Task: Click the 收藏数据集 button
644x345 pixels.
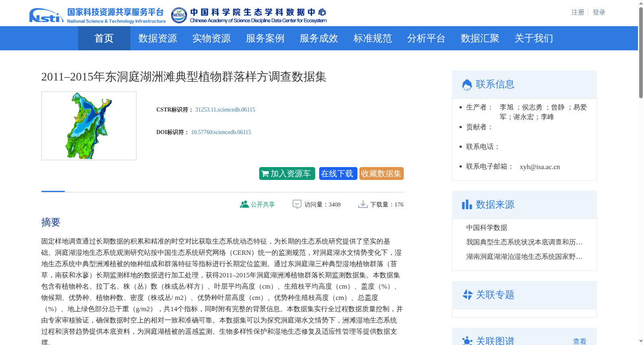Action: pyautogui.click(x=382, y=174)
